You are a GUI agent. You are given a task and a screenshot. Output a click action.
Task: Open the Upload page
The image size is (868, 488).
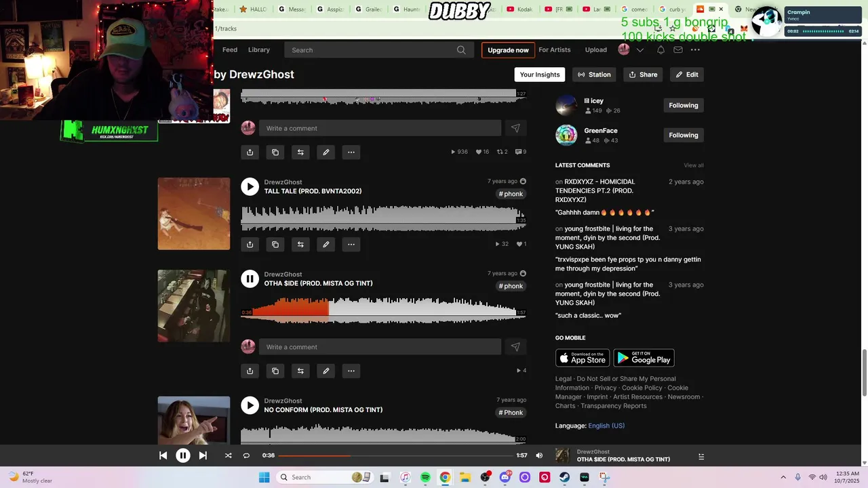point(596,49)
